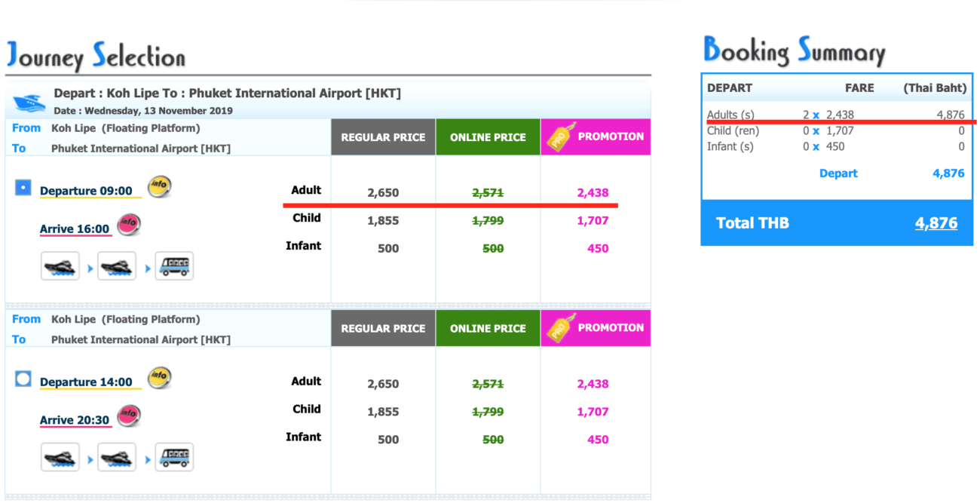Image resolution: width=980 pixels, height=503 pixels.
Task: Select the Departure 09:00 radio button
Action: 23,187
